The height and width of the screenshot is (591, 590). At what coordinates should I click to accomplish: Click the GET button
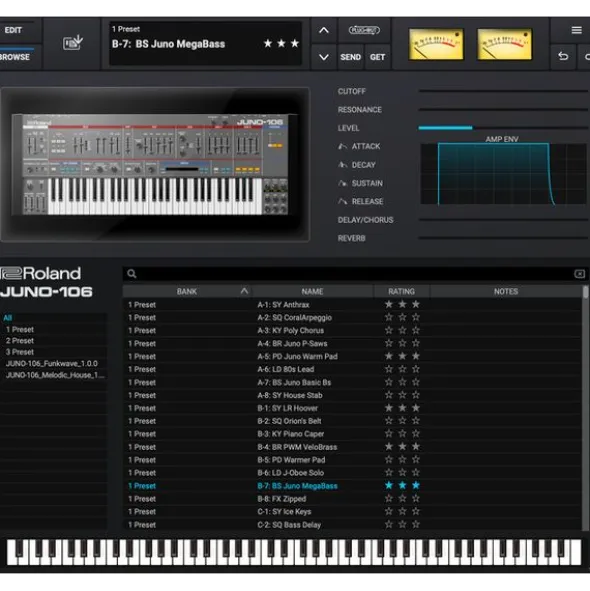click(x=377, y=57)
